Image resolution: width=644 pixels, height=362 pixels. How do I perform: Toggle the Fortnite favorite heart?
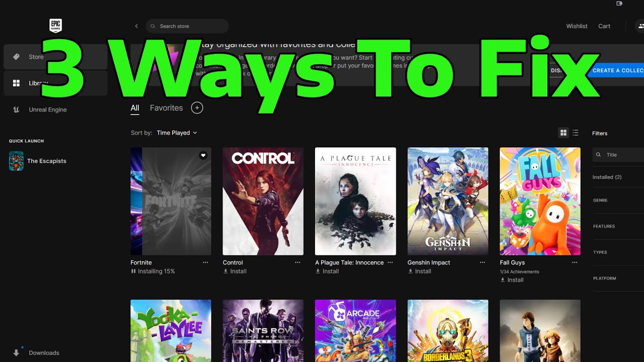coord(203,155)
